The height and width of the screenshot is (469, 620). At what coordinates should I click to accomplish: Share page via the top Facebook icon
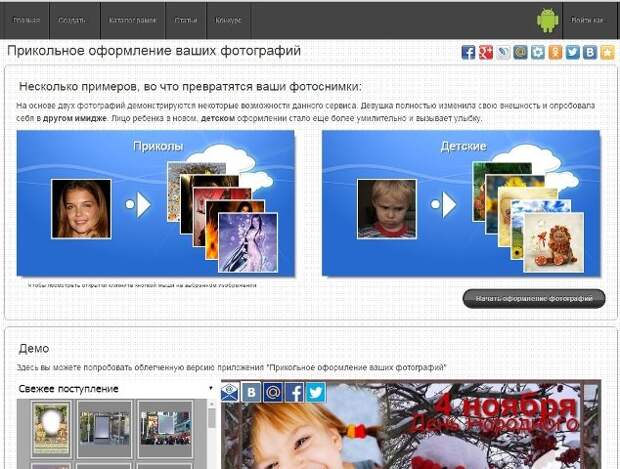point(468,53)
